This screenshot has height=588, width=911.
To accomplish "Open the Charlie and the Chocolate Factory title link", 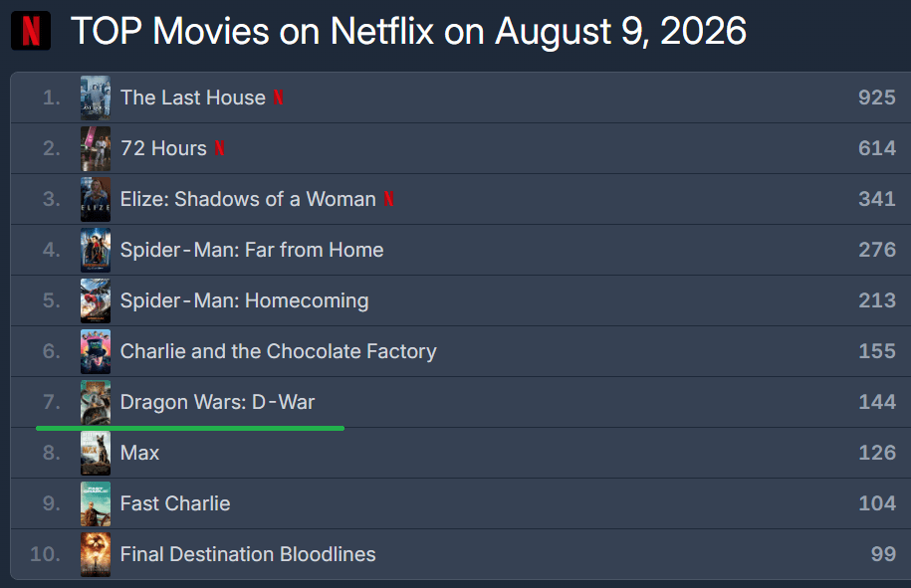I will (279, 352).
